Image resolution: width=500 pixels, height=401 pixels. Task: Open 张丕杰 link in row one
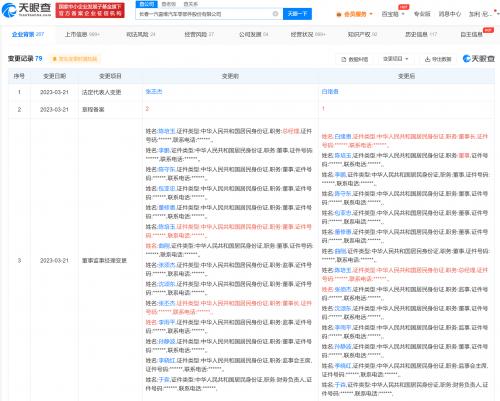pyautogui.click(x=154, y=92)
